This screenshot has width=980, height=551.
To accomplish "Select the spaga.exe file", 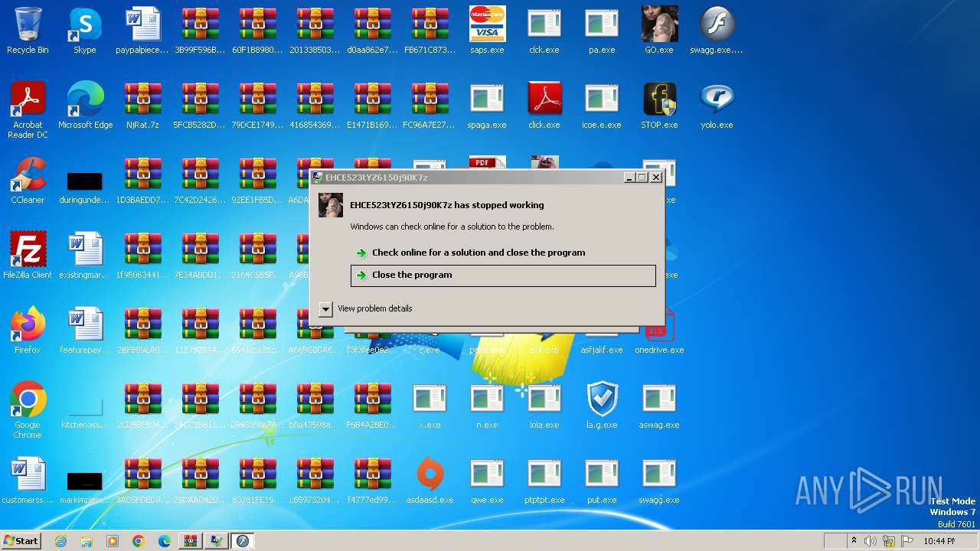I will [487, 106].
